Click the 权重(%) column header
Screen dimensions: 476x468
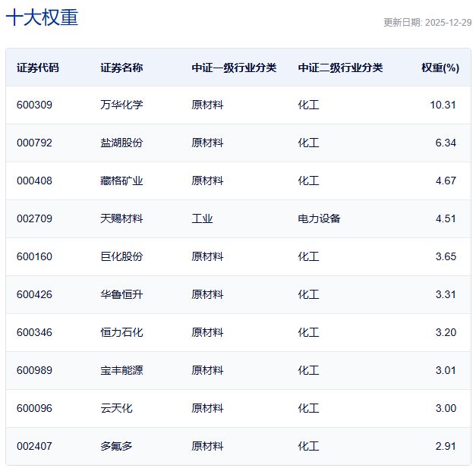[x=440, y=68]
